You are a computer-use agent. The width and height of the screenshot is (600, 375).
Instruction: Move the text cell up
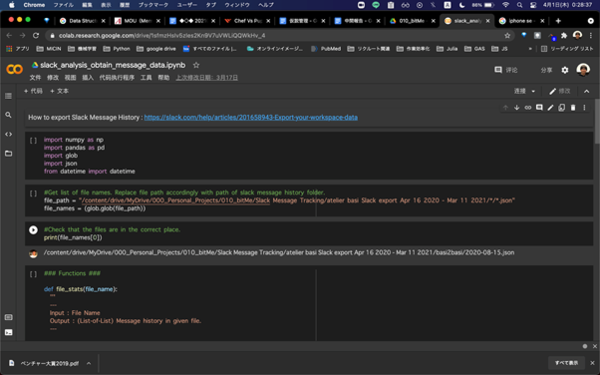click(505, 108)
